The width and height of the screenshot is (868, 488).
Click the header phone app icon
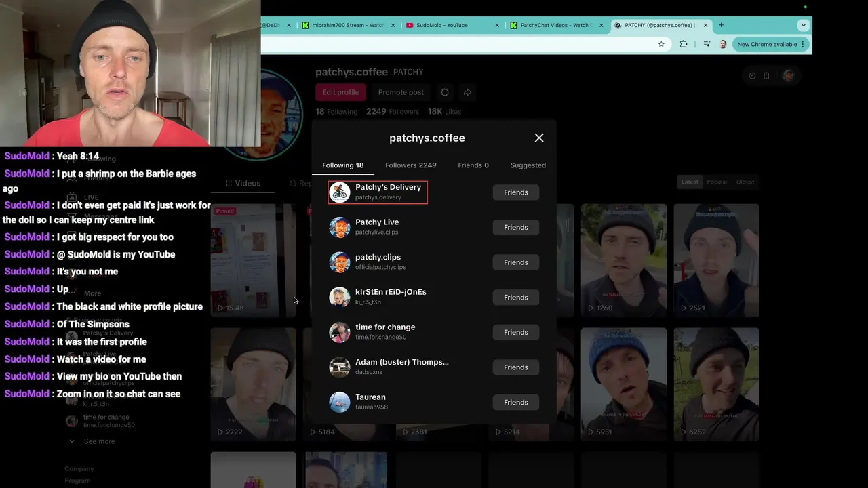coord(766,76)
